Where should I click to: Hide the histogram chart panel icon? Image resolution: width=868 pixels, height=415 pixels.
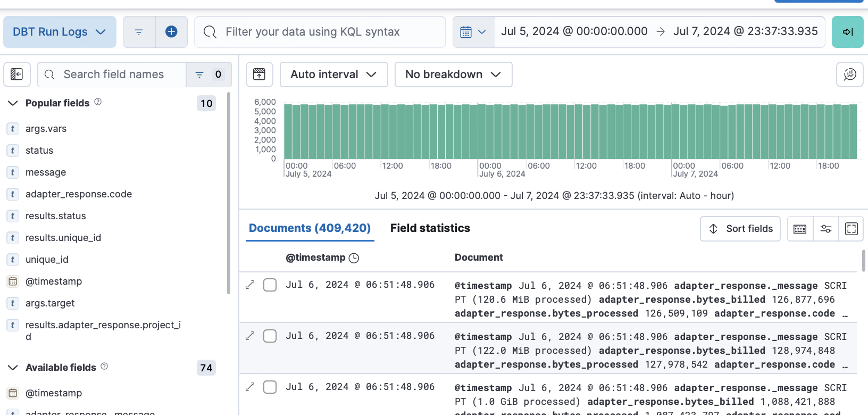(x=259, y=74)
